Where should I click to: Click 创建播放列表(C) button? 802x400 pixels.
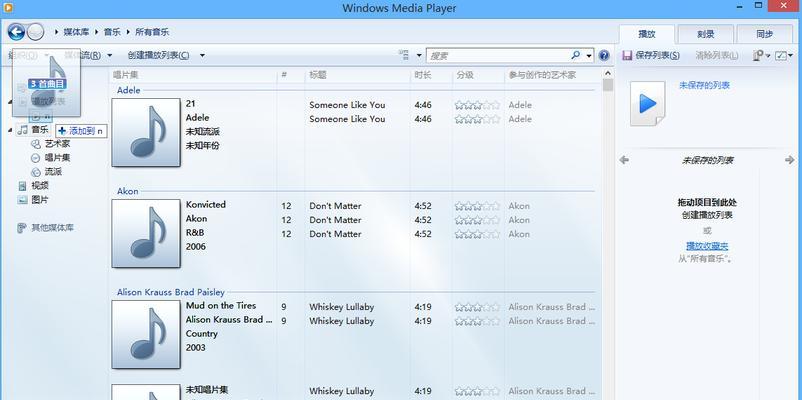(159, 55)
